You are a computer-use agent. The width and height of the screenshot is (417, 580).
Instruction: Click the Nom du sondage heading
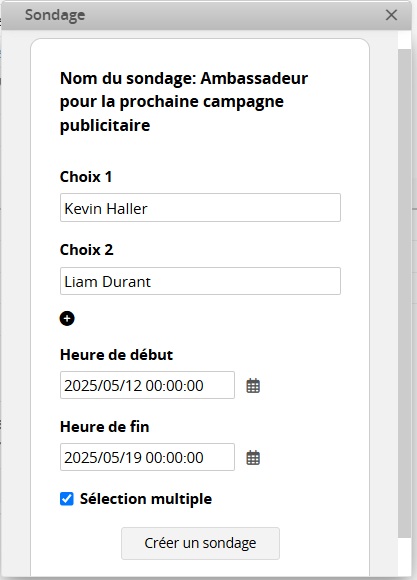click(184, 102)
